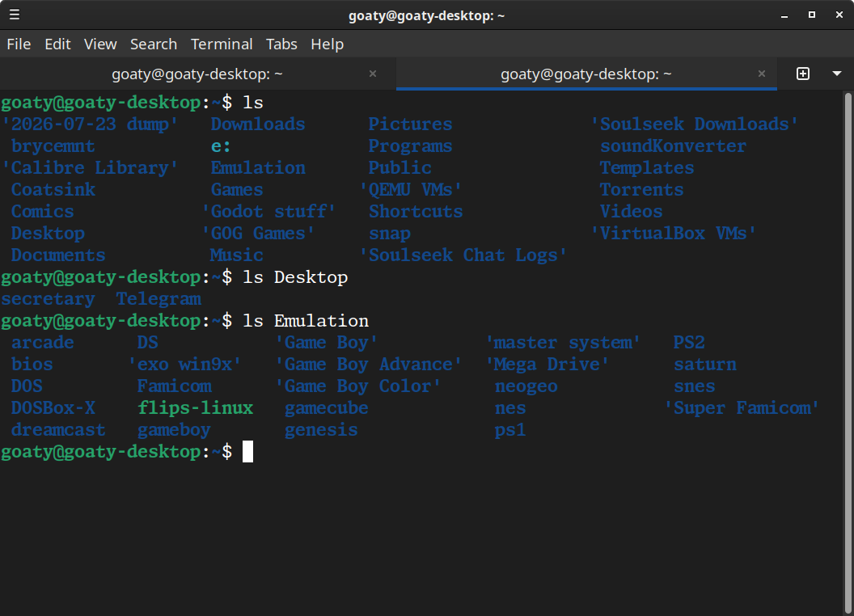Click the Programs directory name

pos(410,146)
